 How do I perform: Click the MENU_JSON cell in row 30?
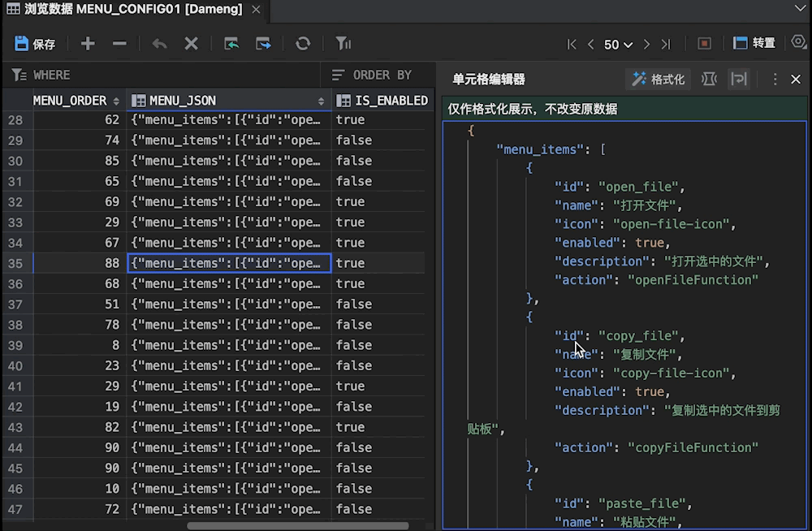229,161
